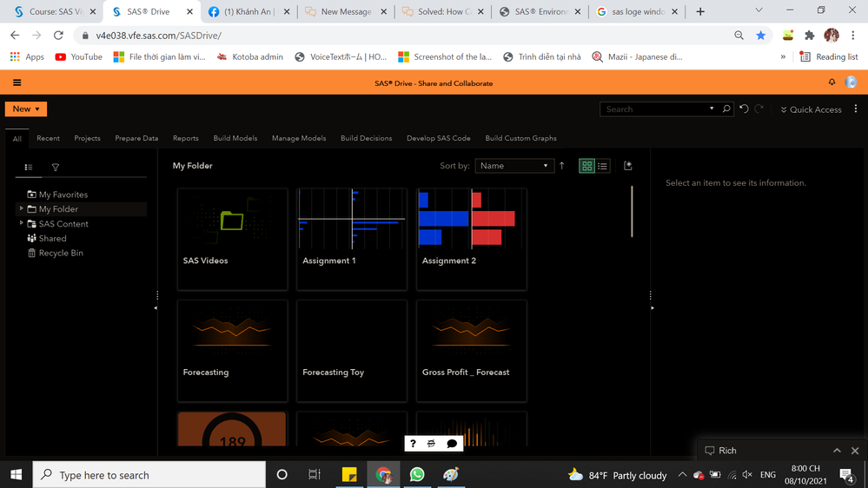Switch to the sas loge window Google tab
Image resolution: width=868 pixels, height=488 pixels.
[x=638, y=11]
